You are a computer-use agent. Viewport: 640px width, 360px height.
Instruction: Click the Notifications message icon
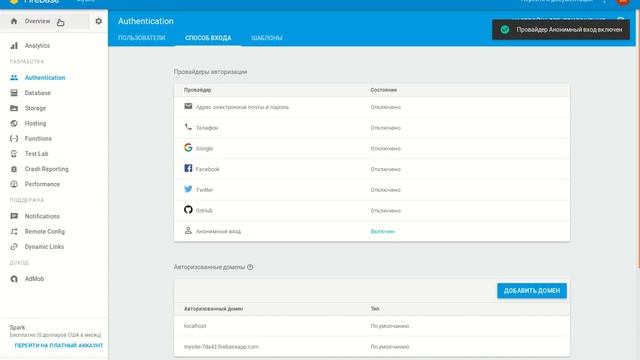click(x=14, y=216)
